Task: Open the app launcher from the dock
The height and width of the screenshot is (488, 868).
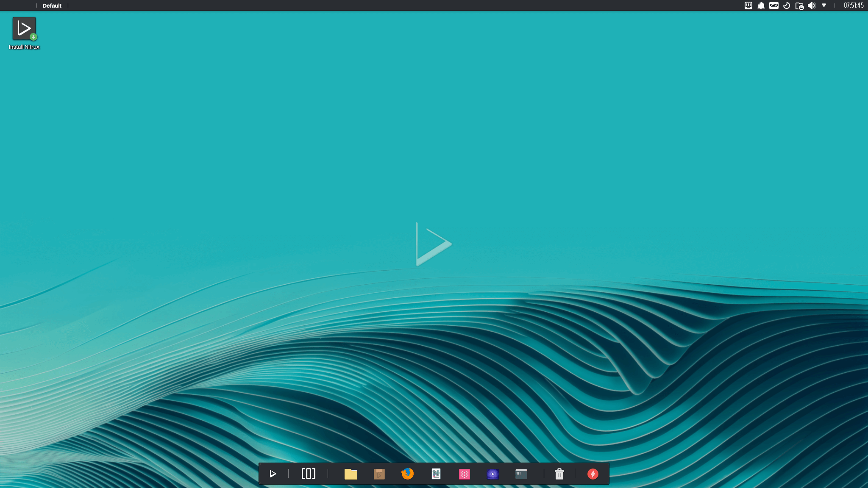Action: [273, 474]
